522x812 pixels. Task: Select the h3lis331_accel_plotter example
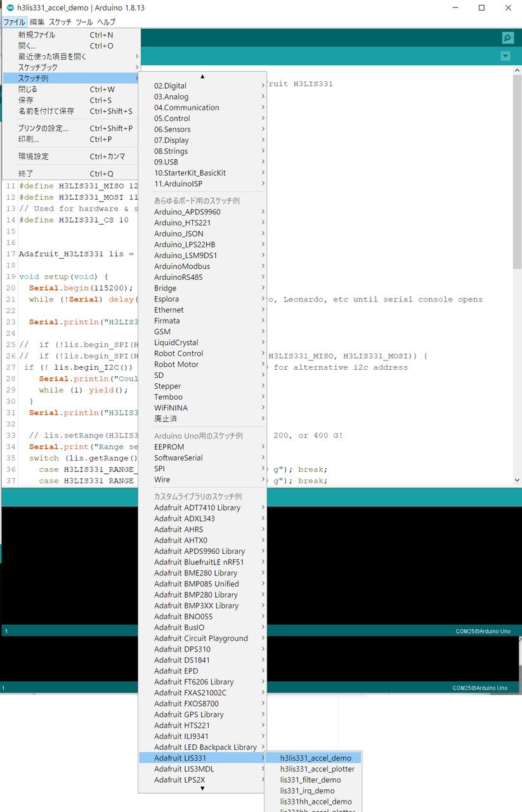click(x=317, y=769)
